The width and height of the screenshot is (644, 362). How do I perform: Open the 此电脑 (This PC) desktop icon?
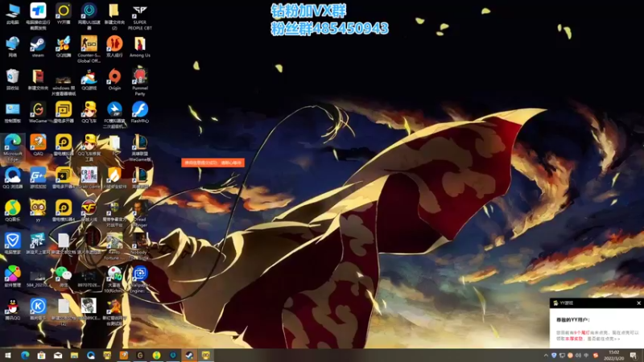pyautogui.click(x=13, y=14)
